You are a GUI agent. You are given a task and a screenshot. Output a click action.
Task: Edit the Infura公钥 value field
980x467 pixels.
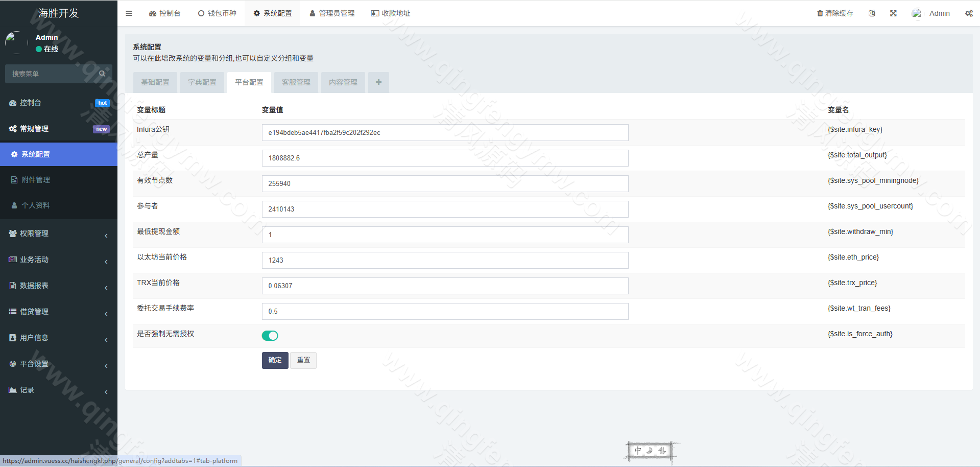point(445,132)
